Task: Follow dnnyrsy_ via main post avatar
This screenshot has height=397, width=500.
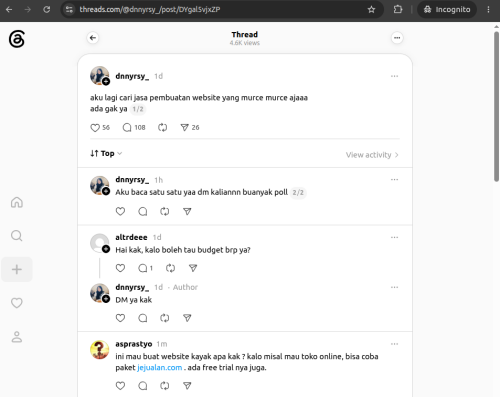Action: point(106,81)
